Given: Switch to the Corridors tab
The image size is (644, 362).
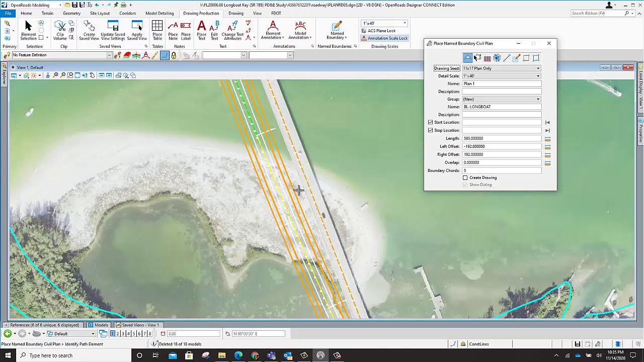Looking at the screenshot, I should (128, 13).
